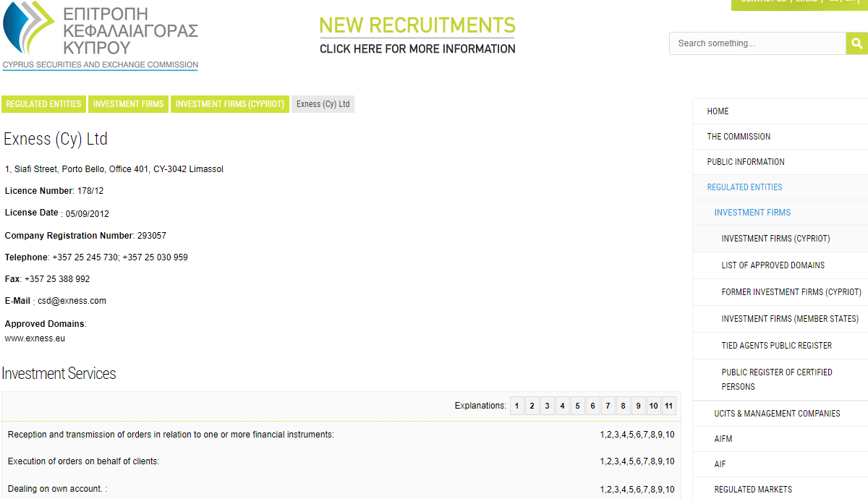Click explanation number 2 button
Image resolution: width=868 pixels, height=499 pixels.
tap(532, 406)
